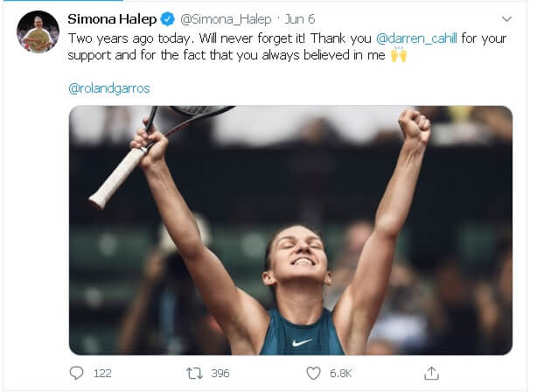The image size is (537, 392).
Task: Retweet using the retweet arrows icon
Action: (x=194, y=373)
